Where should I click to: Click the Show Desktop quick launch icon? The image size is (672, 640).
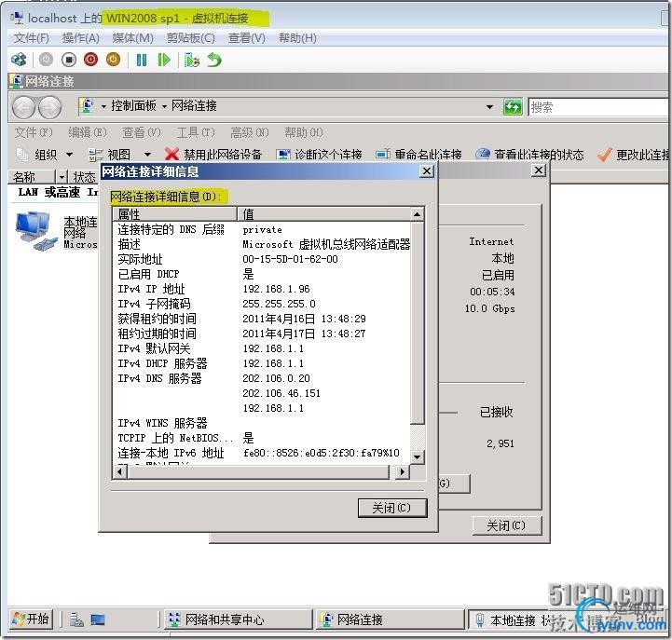[x=98, y=620]
